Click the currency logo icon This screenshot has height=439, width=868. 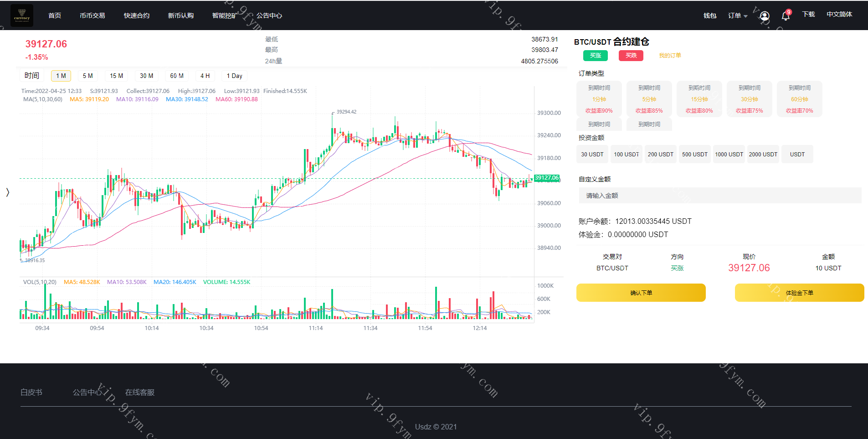(21, 15)
